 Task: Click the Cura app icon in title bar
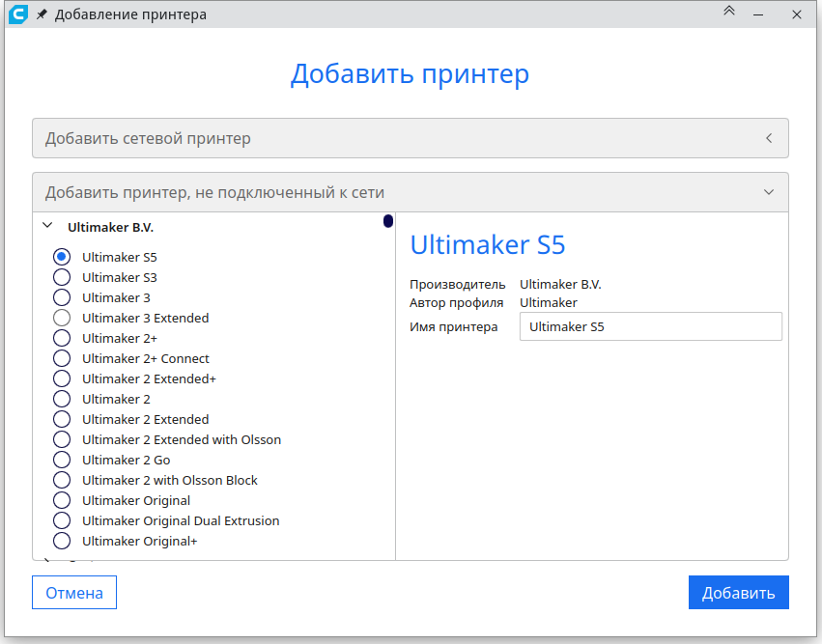click(x=17, y=14)
